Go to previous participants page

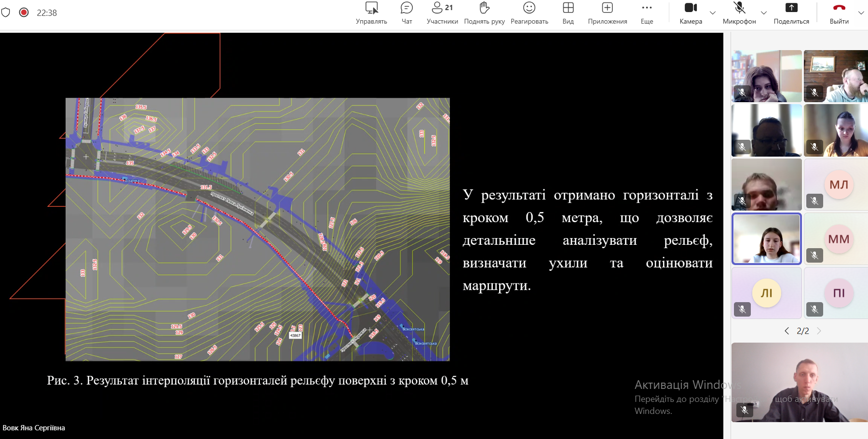787,331
